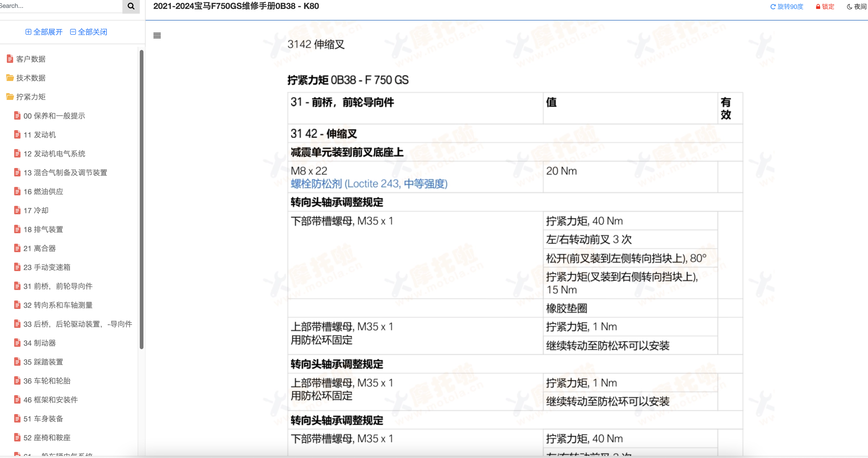Click the file icon beside 16 燃油供应
This screenshot has height=458, width=868.
point(17,191)
